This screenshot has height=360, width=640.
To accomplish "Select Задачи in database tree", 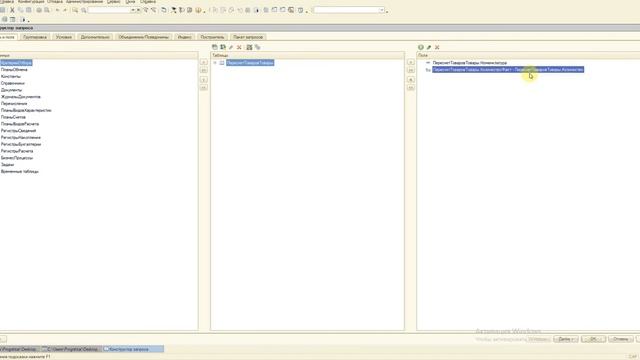I will (x=7, y=164).
